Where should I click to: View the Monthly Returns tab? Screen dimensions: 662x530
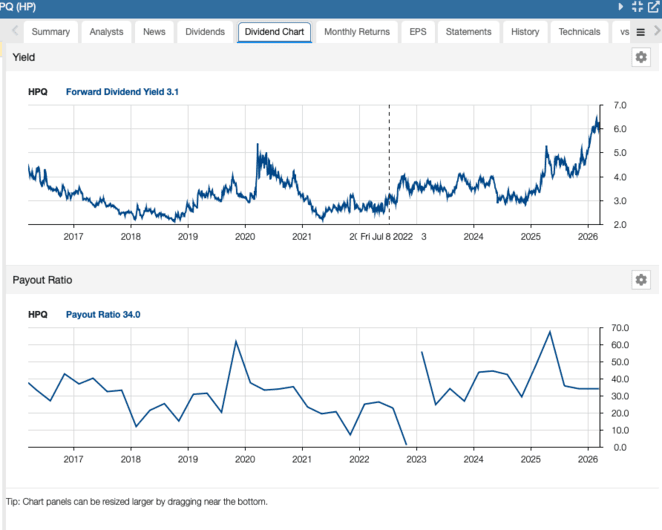tap(357, 32)
